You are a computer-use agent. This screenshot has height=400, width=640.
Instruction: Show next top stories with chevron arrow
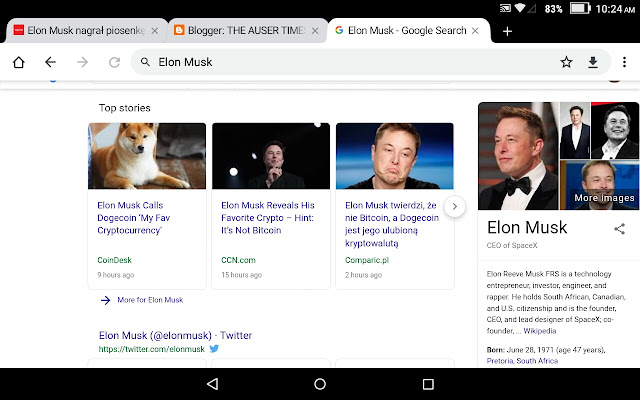tap(454, 207)
